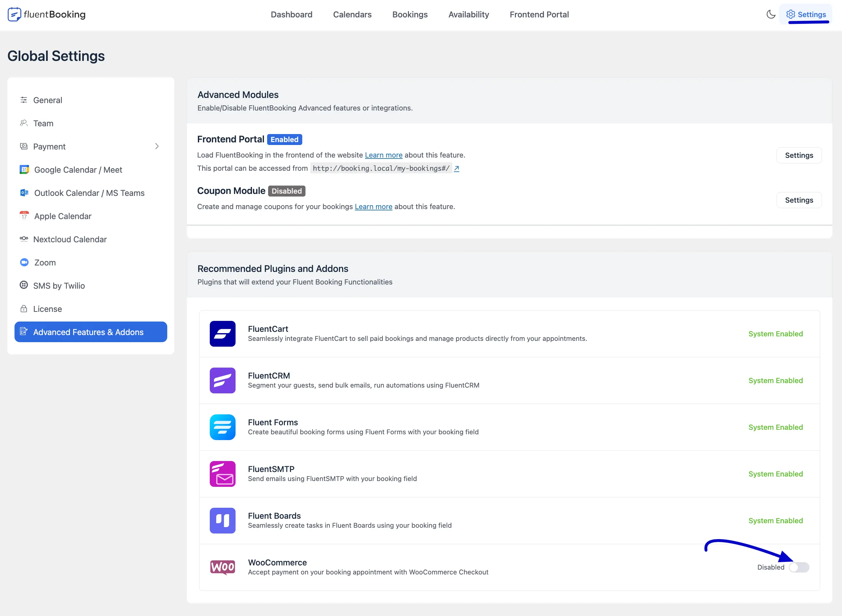
Task: Click the Coupon Module Disabled badge
Action: 286,191
